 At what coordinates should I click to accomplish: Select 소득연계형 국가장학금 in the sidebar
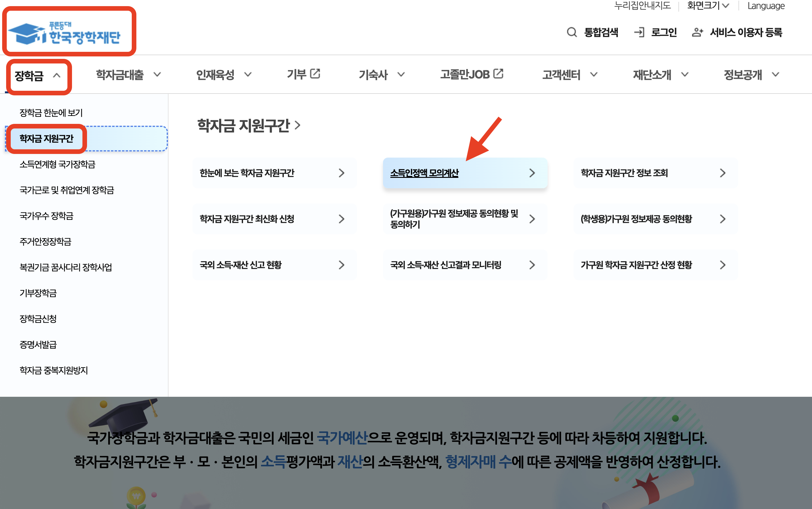pyautogui.click(x=58, y=164)
